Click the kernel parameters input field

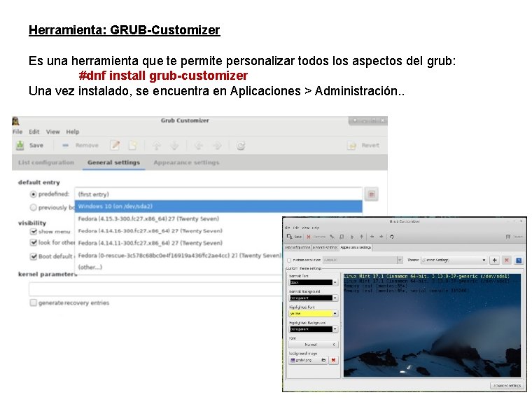[x=155, y=289]
